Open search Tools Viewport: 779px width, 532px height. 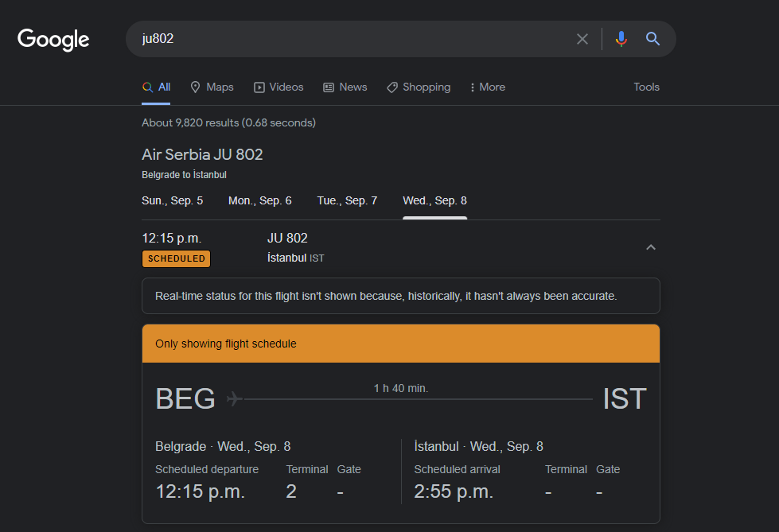[646, 87]
